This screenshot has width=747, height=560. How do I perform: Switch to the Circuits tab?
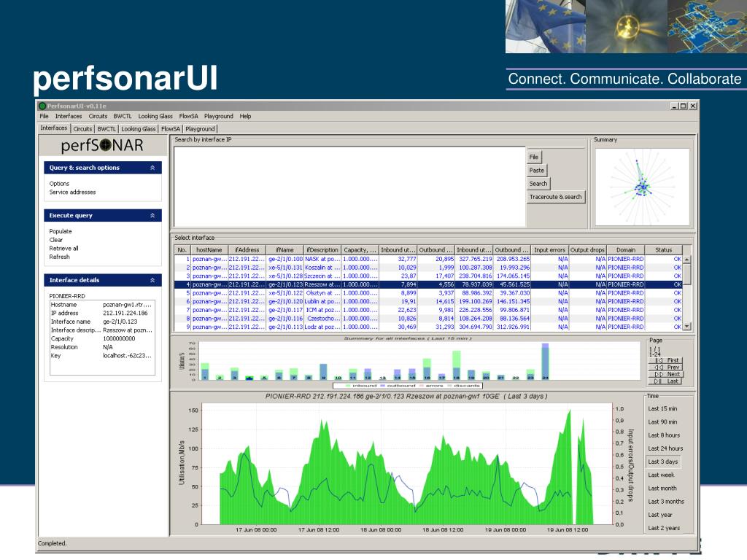point(82,128)
